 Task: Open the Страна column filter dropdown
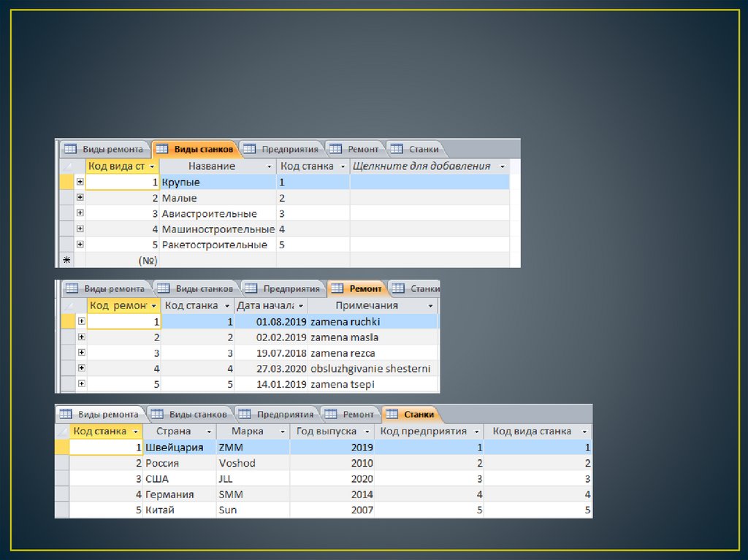(209, 431)
